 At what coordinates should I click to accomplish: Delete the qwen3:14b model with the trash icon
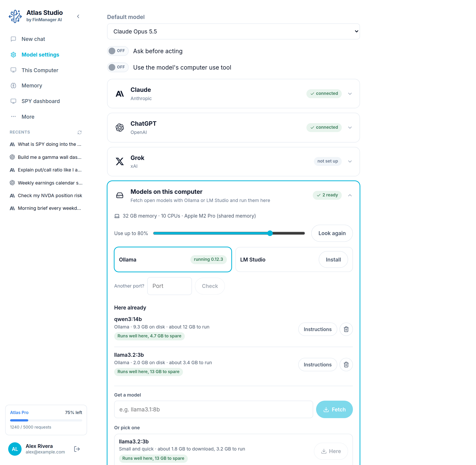pos(346,329)
